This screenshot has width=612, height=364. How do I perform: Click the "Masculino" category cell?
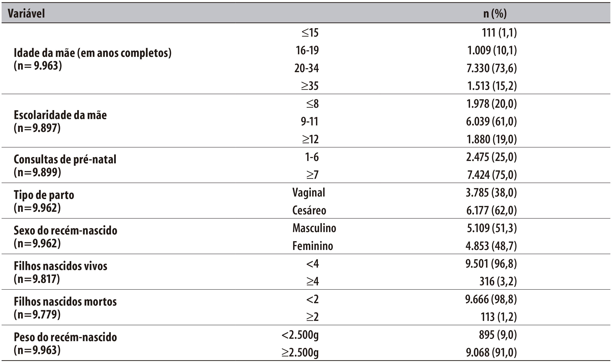314,228
